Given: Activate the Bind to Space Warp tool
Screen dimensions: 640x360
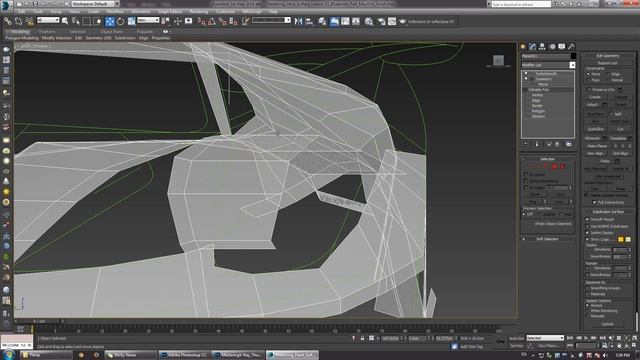Looking at the screenshot, I should click(29, 21).
